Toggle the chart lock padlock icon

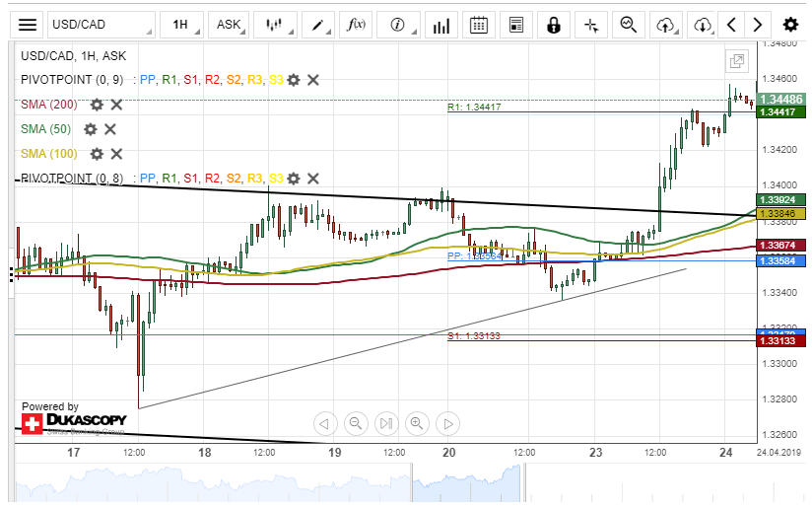554,25
